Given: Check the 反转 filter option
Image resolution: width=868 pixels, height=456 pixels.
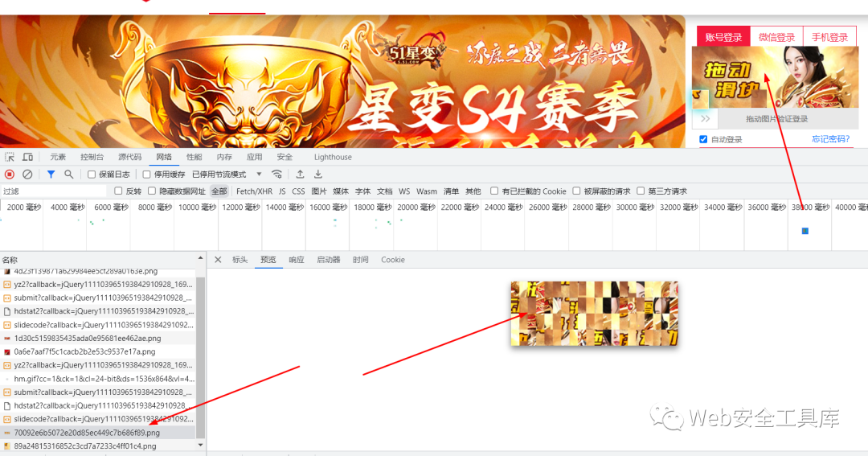Looking at the screenshot, I should point(118,191).
